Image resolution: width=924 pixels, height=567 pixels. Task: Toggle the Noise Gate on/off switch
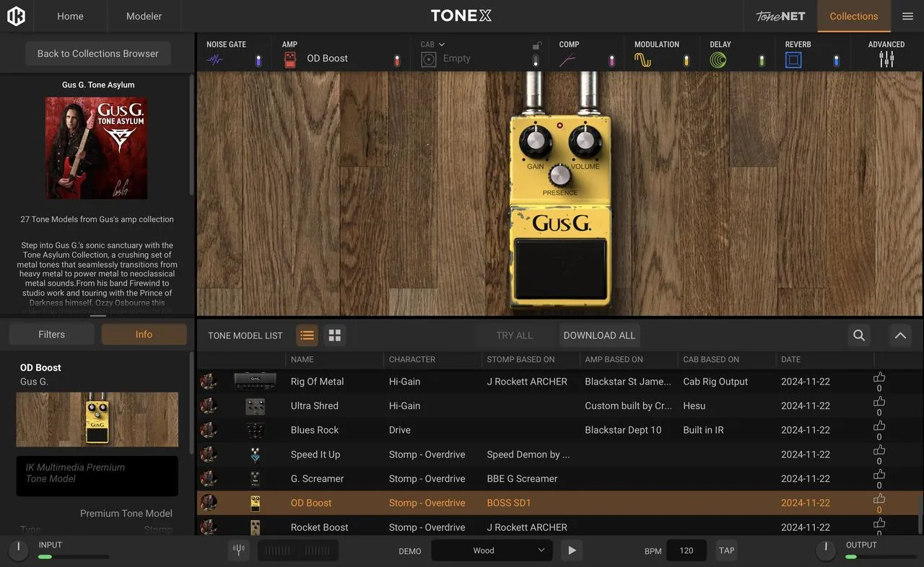click(258, 61)
